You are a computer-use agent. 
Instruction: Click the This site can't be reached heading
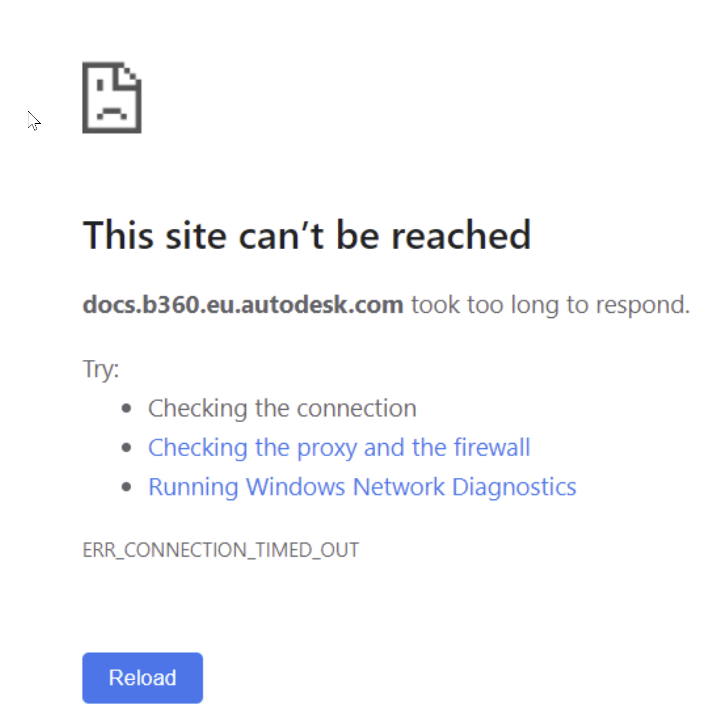pos(307,235)
